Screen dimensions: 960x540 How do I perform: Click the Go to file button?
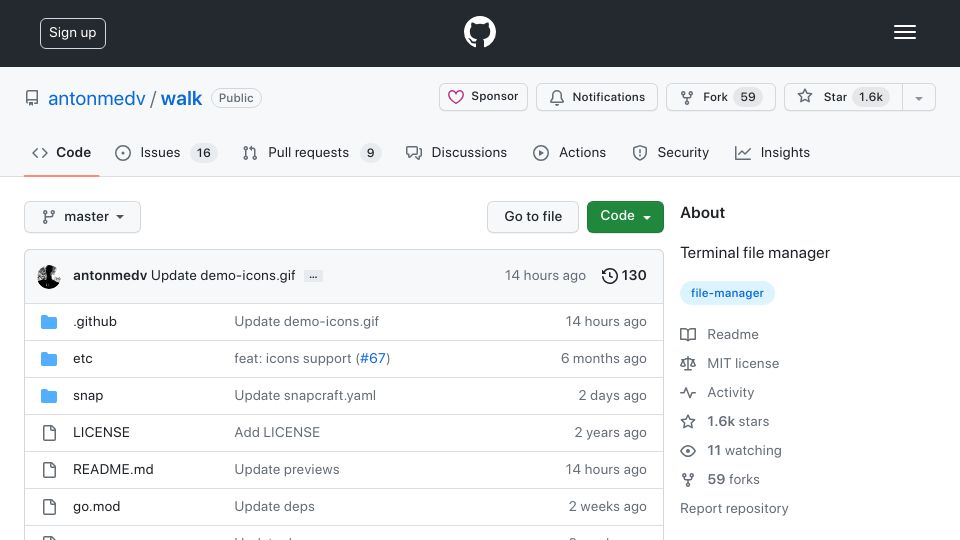(533, 217)
